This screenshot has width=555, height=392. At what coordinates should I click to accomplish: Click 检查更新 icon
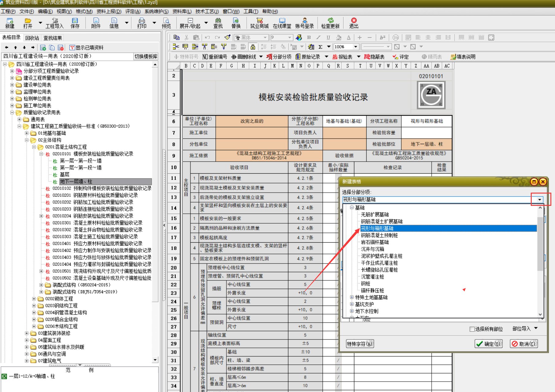tap(330, 23)
